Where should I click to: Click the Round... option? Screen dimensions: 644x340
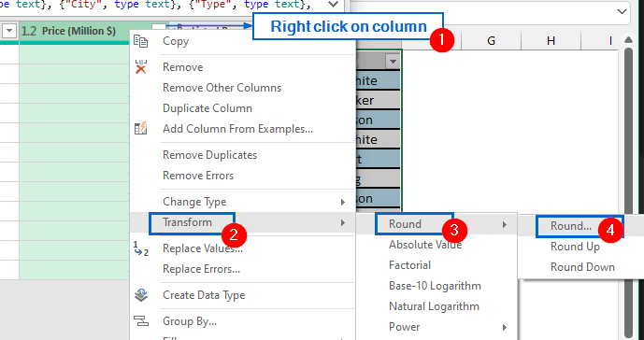tap(571, 226)
